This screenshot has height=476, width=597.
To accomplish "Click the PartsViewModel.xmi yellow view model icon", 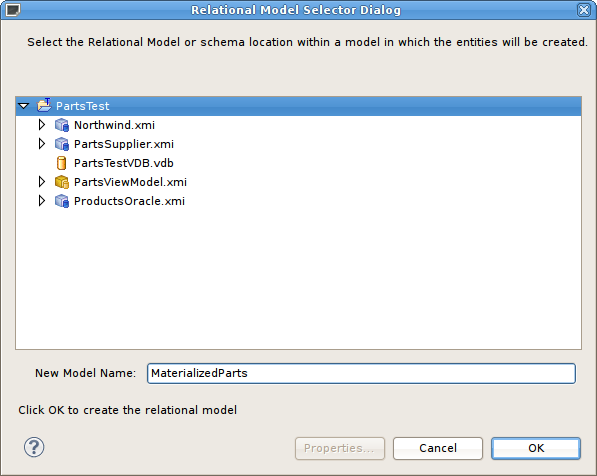I will [x=62, y=182].
